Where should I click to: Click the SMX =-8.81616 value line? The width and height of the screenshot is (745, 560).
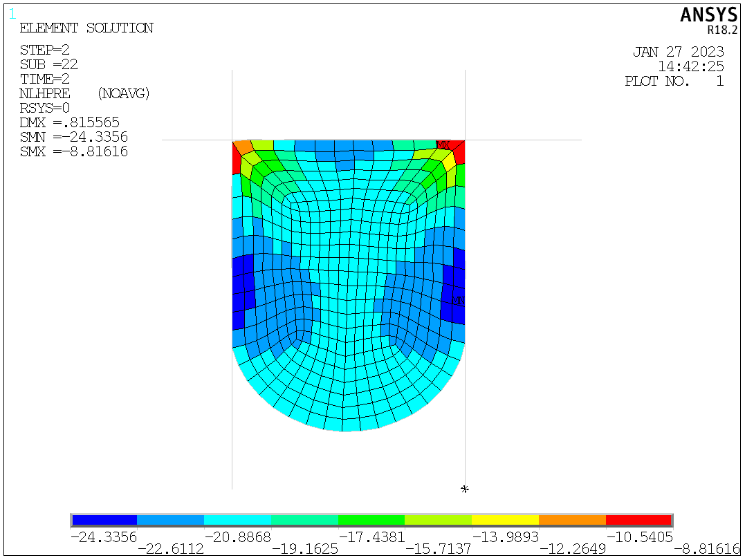(74, 151)
